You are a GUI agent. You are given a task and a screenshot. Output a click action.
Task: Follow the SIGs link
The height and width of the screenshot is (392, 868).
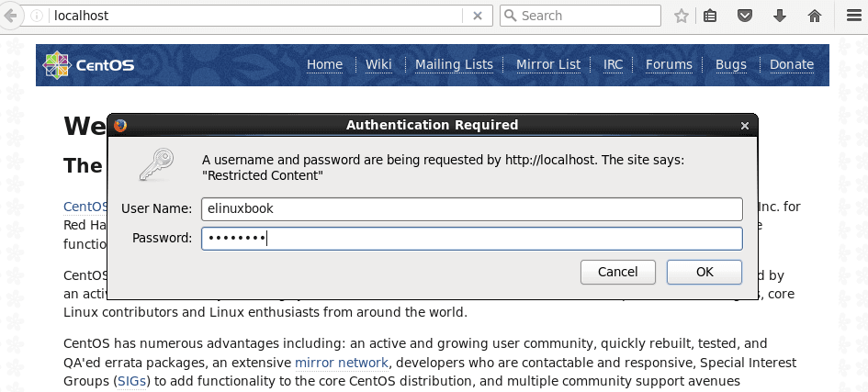131,382
